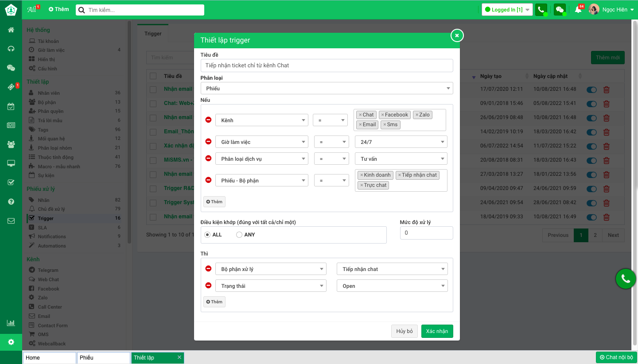Delete the Trạng thái action row
This screenshot has width=638, height=364.
click(208, 286)
